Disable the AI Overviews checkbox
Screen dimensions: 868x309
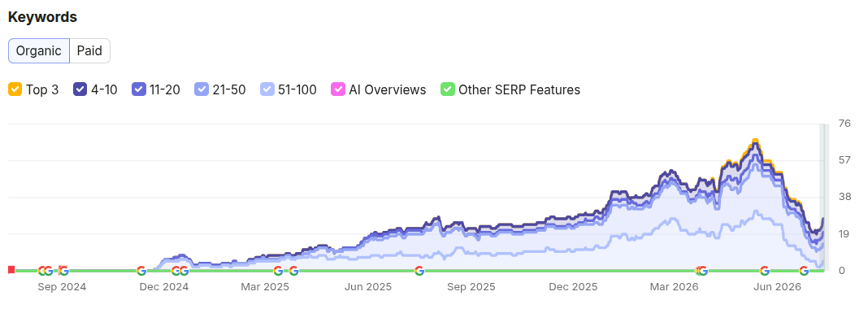(x=338, y=89)
